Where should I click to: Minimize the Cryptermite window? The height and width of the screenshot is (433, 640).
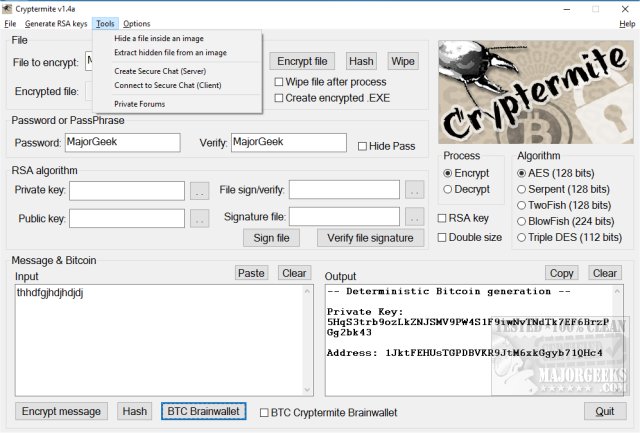567,9
